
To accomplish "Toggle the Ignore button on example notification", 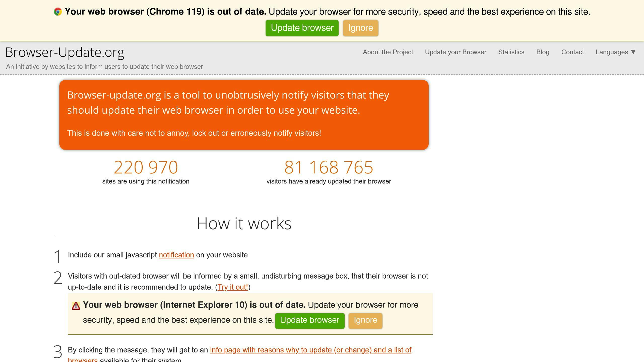I will click(x=365, y=321).
